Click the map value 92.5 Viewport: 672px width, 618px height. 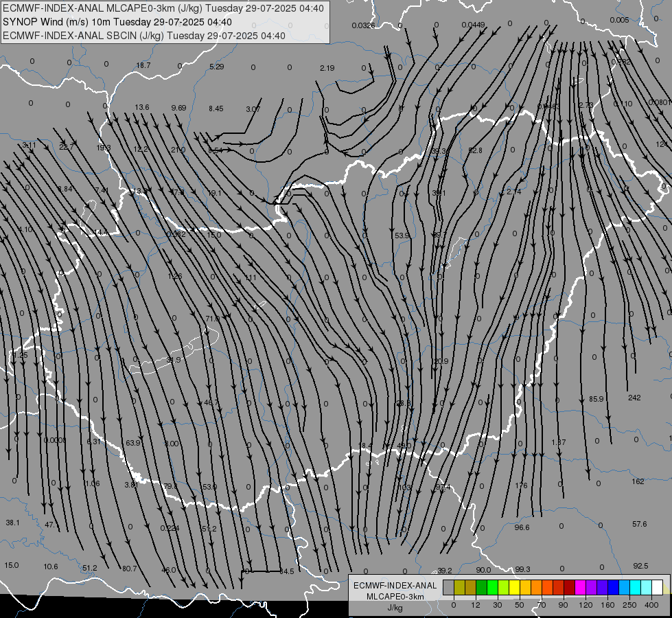(640, 566)
